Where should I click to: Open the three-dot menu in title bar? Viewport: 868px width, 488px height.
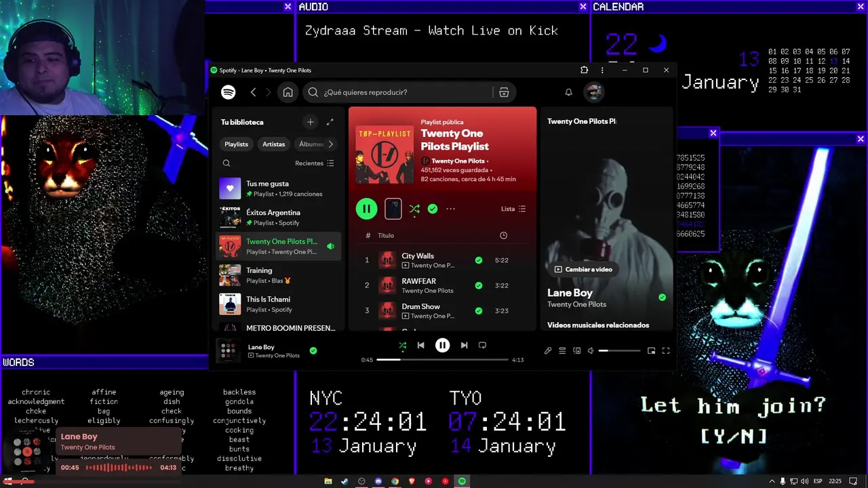[x=602, y=70]
